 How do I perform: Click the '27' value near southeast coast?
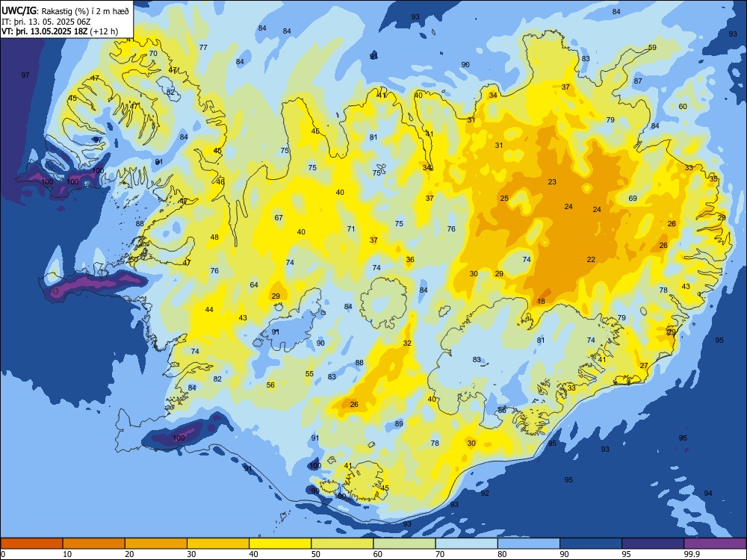(x=644, y=366)
